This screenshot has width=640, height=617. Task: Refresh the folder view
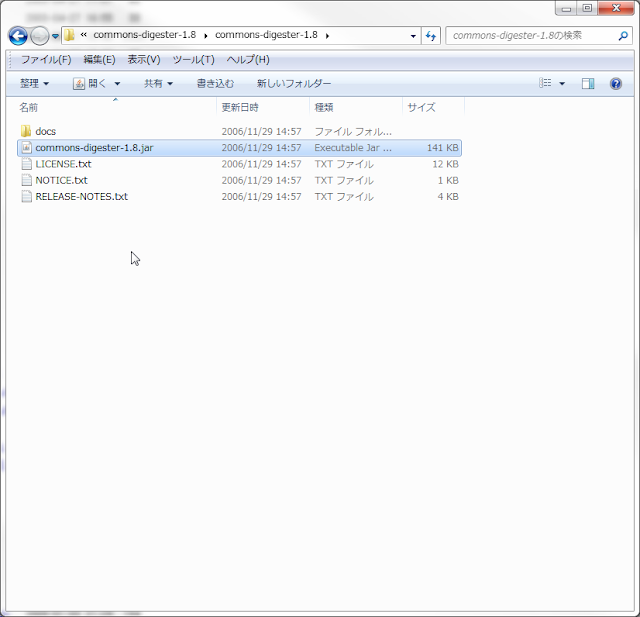coord(431,36)
